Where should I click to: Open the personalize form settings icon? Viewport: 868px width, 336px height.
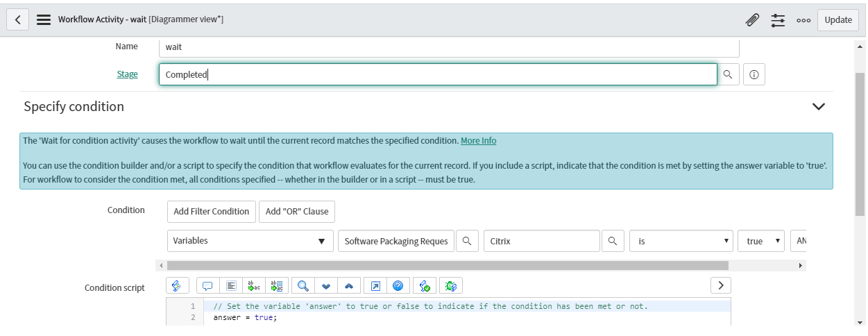point(778,20)
